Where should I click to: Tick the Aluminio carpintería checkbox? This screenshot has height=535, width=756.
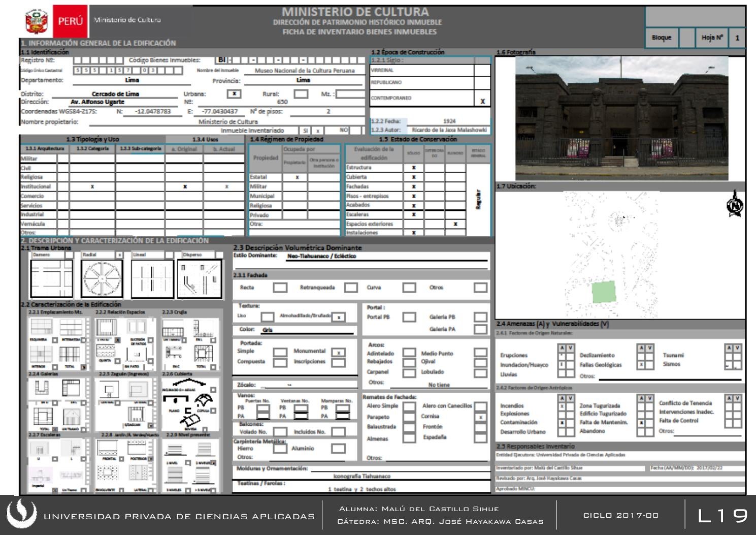(338, 449)
